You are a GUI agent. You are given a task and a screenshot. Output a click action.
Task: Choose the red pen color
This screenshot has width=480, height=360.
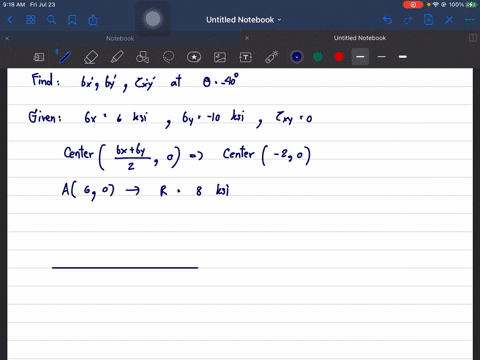339,57
